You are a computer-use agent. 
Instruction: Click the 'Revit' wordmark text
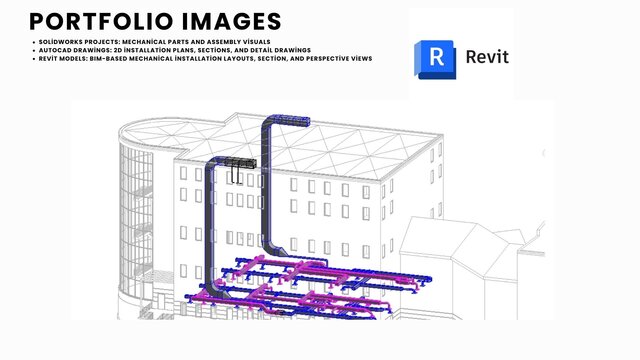coord(487,57)
